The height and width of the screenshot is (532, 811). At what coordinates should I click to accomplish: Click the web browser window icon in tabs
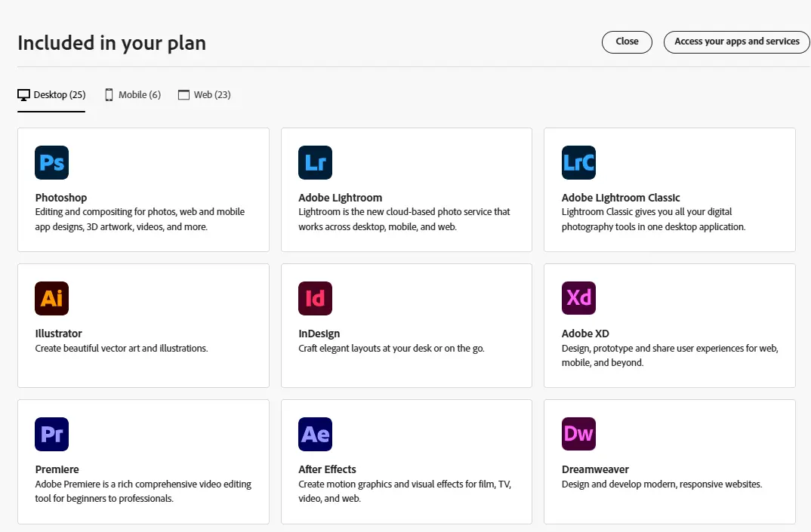[183, 94]
